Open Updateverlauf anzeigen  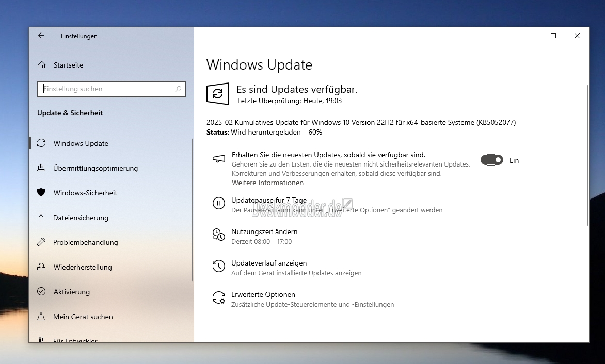269,263
